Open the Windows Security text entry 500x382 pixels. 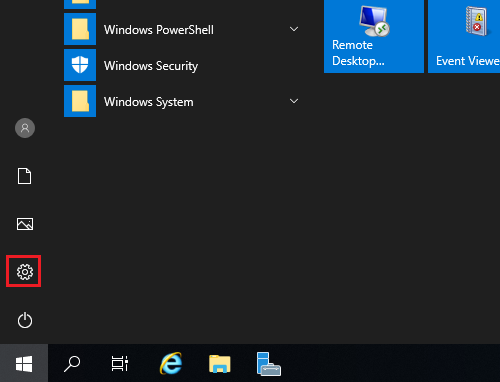point(151,66)
